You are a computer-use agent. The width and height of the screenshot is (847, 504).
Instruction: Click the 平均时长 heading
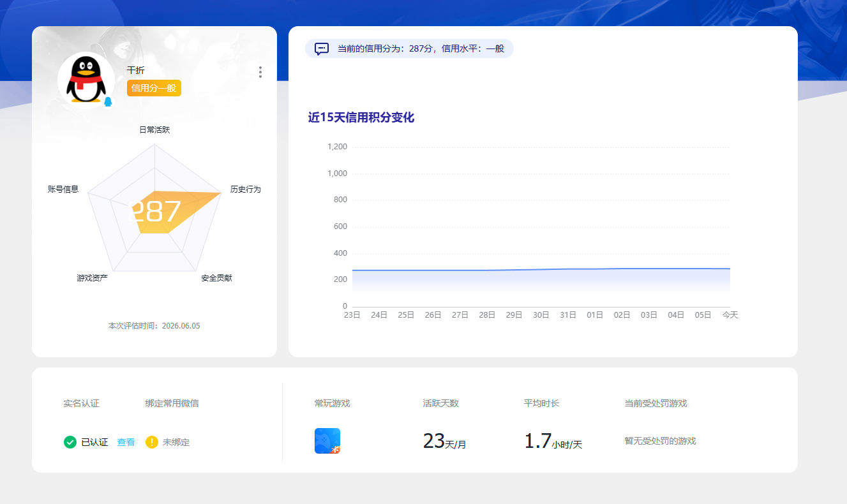pos(542,403)
